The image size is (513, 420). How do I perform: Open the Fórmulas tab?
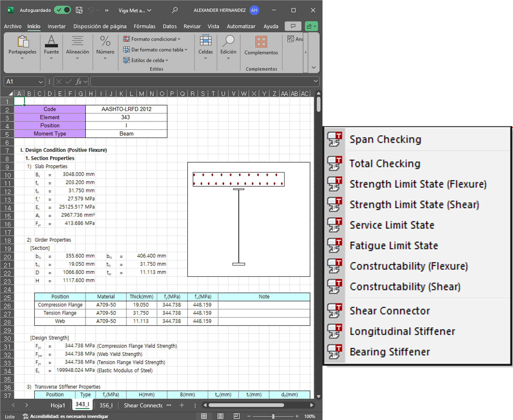[145, 26]
